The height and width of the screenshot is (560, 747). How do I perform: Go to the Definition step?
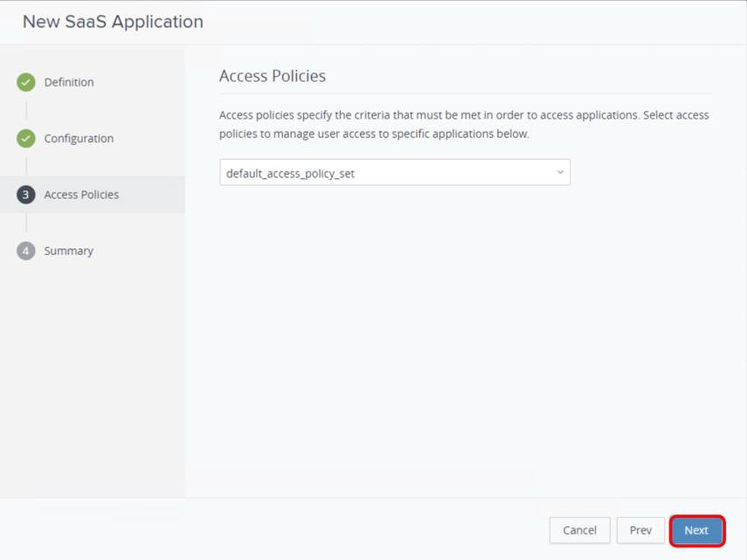click(x=69, y=82)
